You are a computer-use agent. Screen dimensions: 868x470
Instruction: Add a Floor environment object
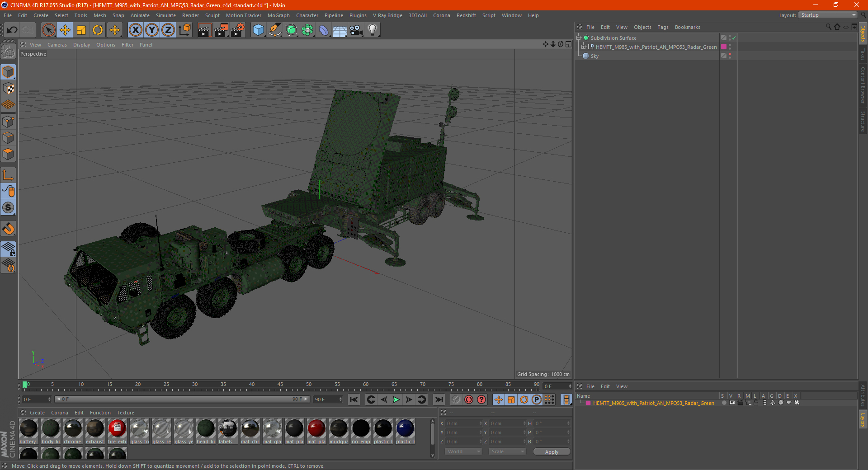coord(340,30)
